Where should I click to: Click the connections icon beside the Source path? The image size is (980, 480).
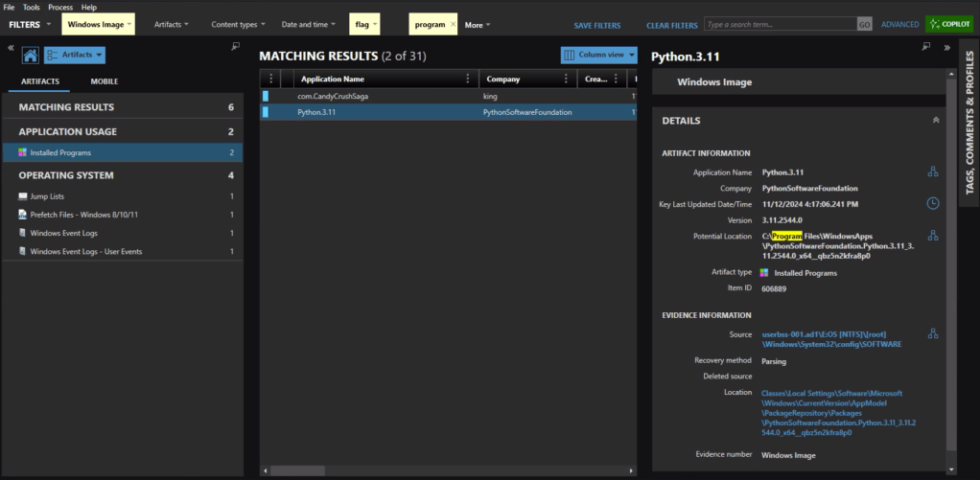coord(932,333)
